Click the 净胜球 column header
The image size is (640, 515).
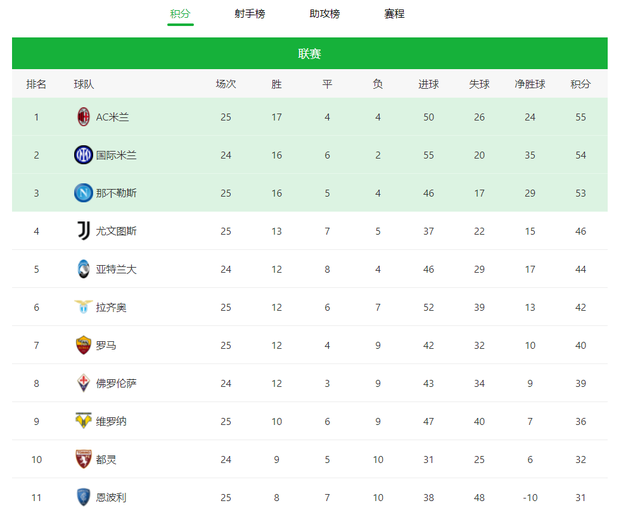coord(530,84)
